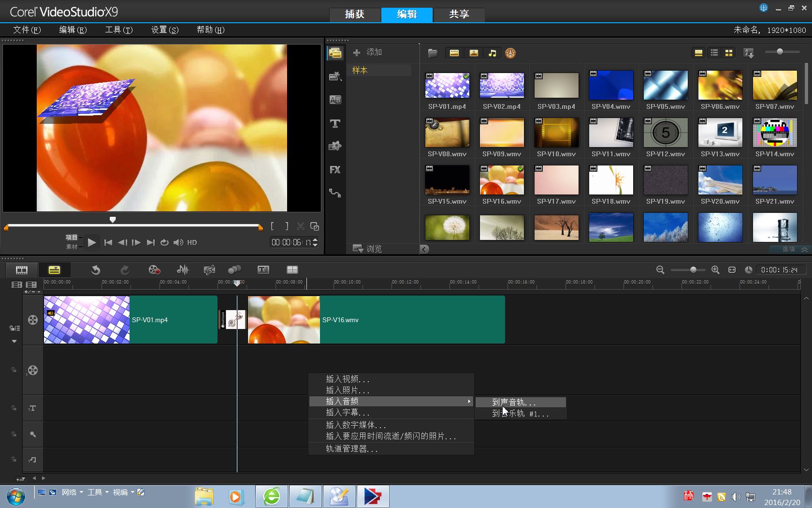Click the redo button in timeline toolbar

click(125, 270)
